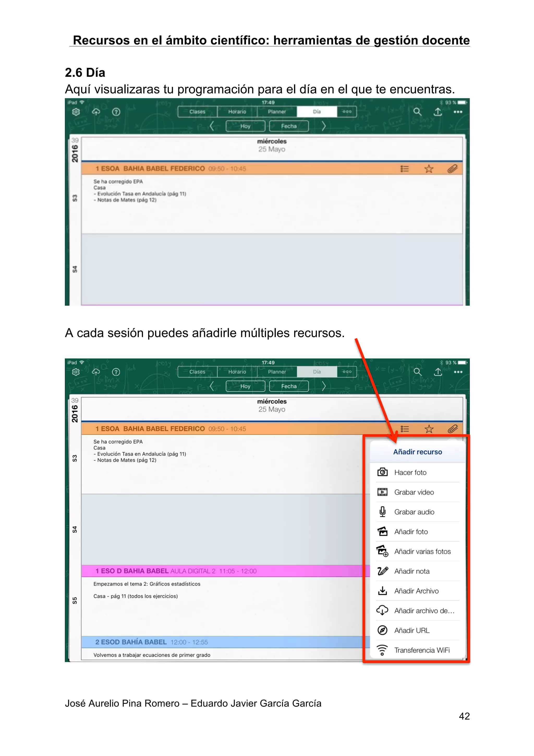Tap share icon in lower screenshot
The width and height of the screenshot is (534, 756).
[x=438, y=372]
